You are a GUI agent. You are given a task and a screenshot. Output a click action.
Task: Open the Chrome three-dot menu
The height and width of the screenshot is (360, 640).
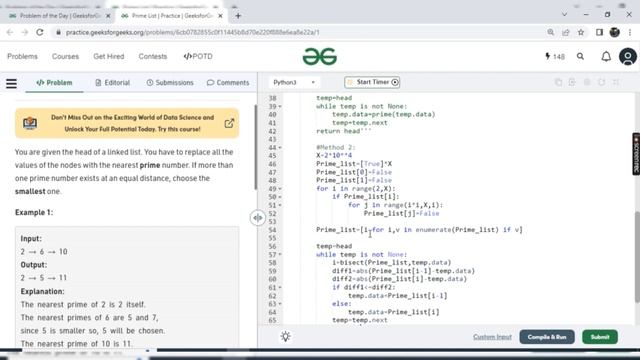point(630,32)
